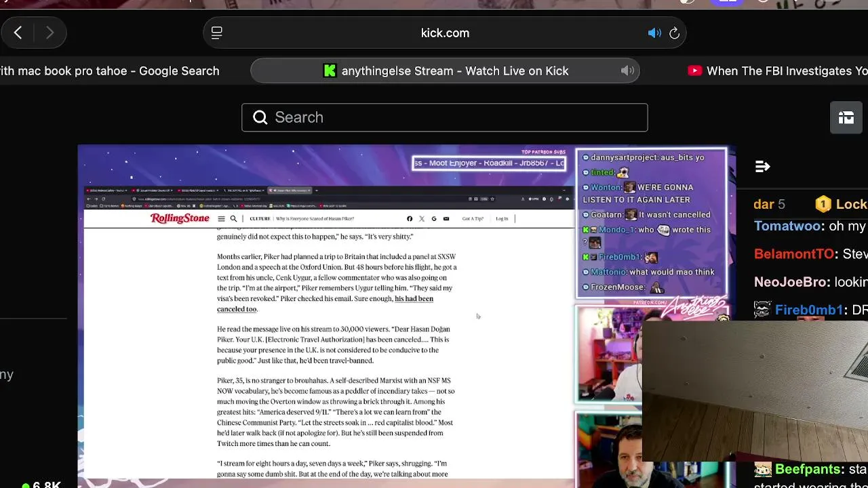
Task: Click Facebook share icon in article header
Action: point(410,219)
